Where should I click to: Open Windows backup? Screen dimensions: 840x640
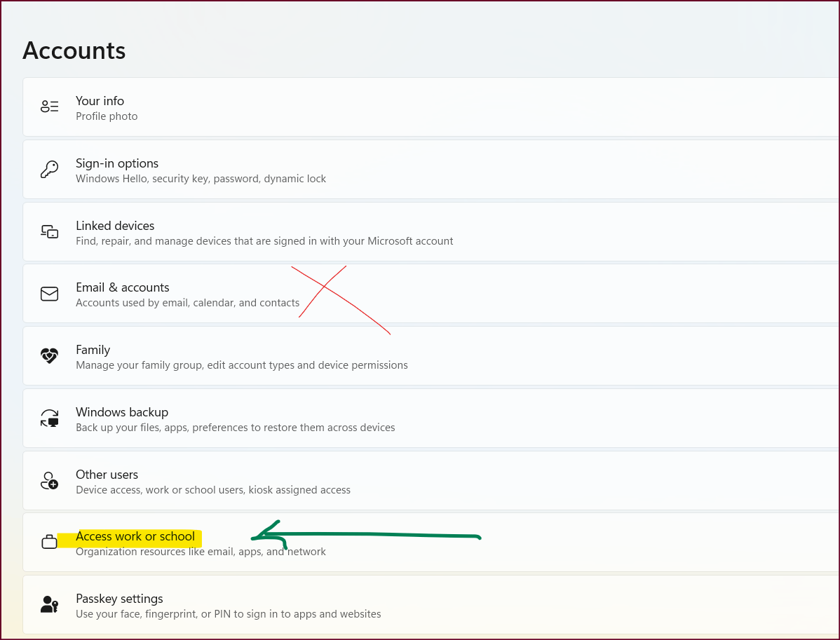[x=431, y=418]
